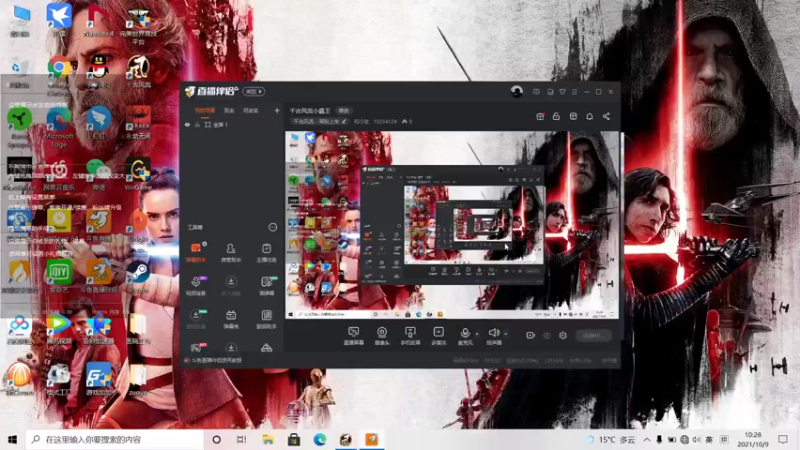Mute the 麦克风 microphone
Image resolution: width=800 pixels, height=450 pixels.
click(x=465, y=336)
